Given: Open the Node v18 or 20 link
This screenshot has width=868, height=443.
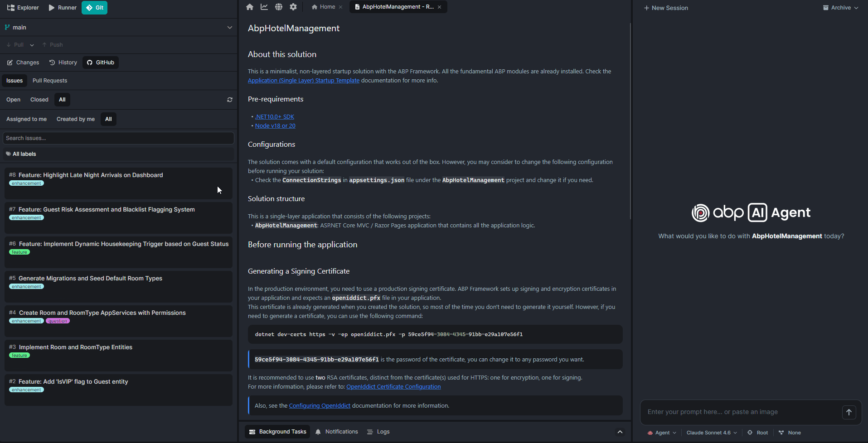Looking at the screenshot, I should 275,126.
